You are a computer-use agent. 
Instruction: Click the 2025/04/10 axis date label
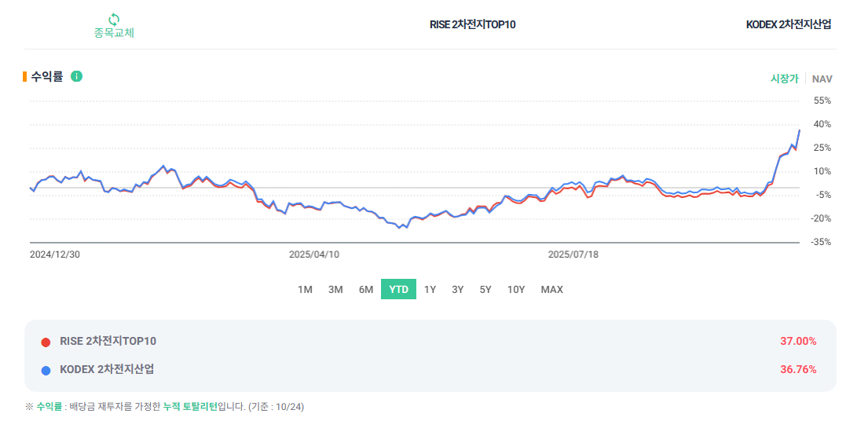point(314,254)
